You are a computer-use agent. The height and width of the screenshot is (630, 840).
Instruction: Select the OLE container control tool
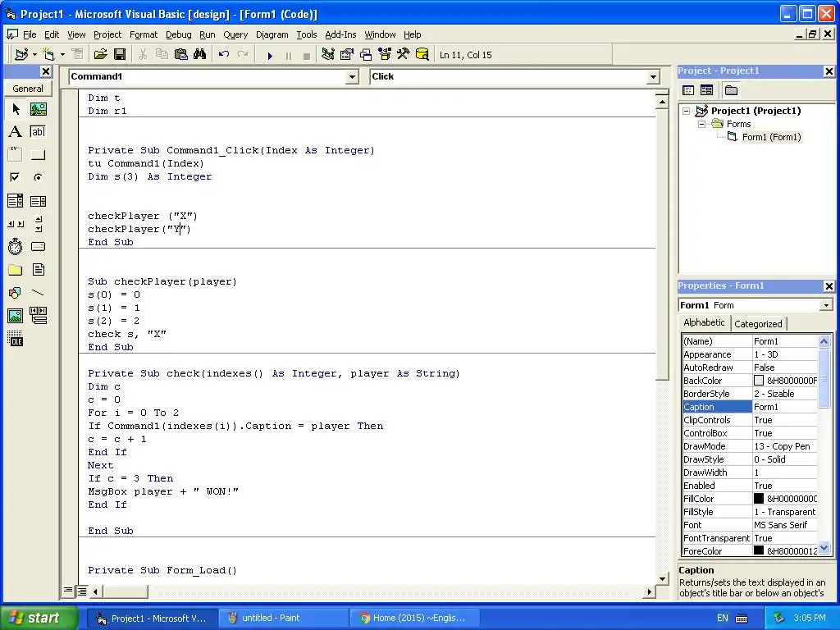tap(16, 339)
